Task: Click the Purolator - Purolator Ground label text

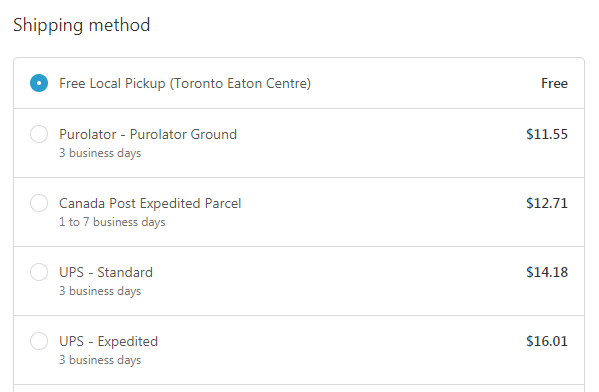Action: pos(148,134)
